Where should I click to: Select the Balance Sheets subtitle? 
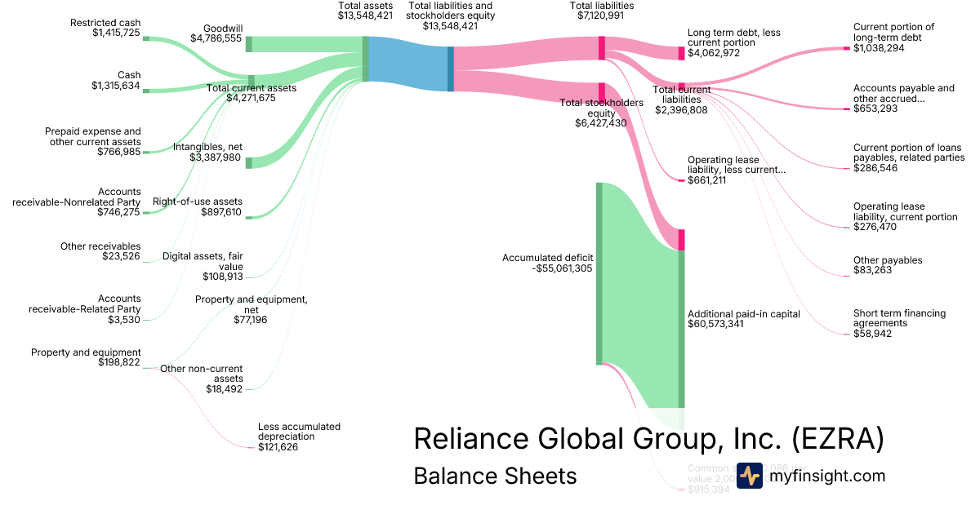495,476
